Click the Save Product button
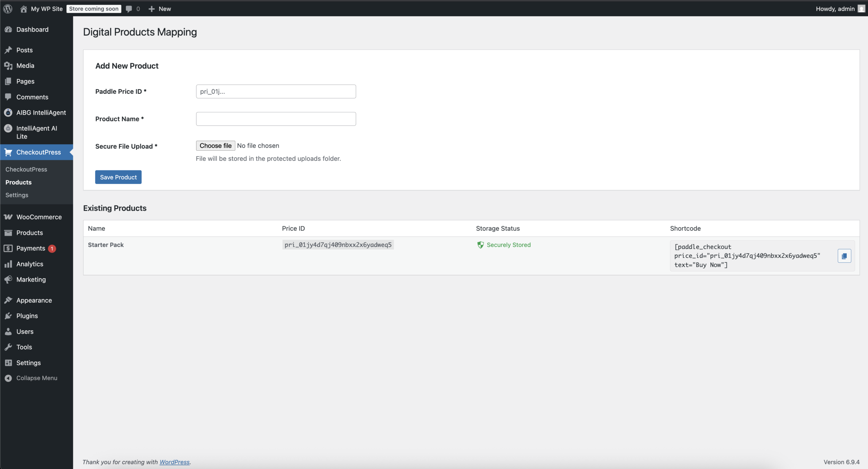868x469 pixels. [118, 177]
